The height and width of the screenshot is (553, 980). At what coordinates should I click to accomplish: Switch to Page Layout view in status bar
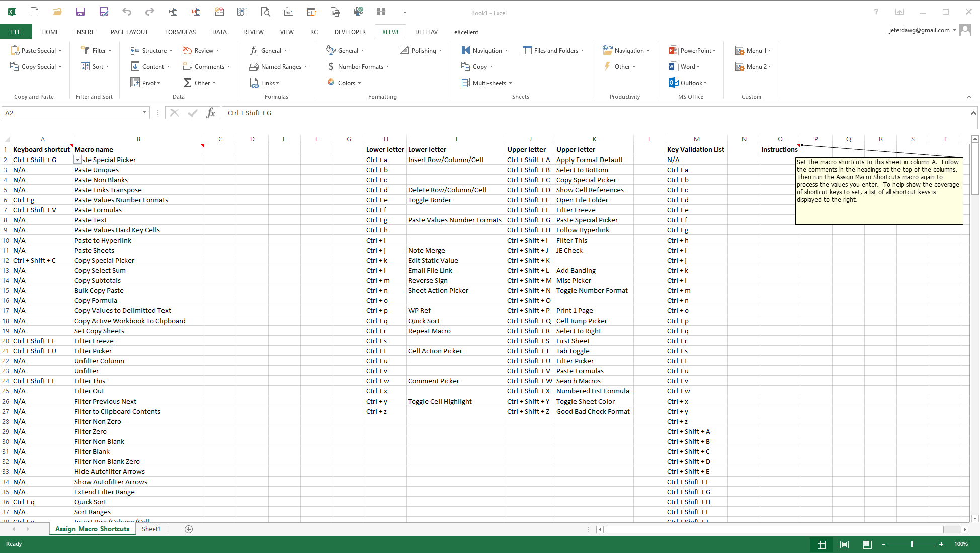click(x=844, y=544)
